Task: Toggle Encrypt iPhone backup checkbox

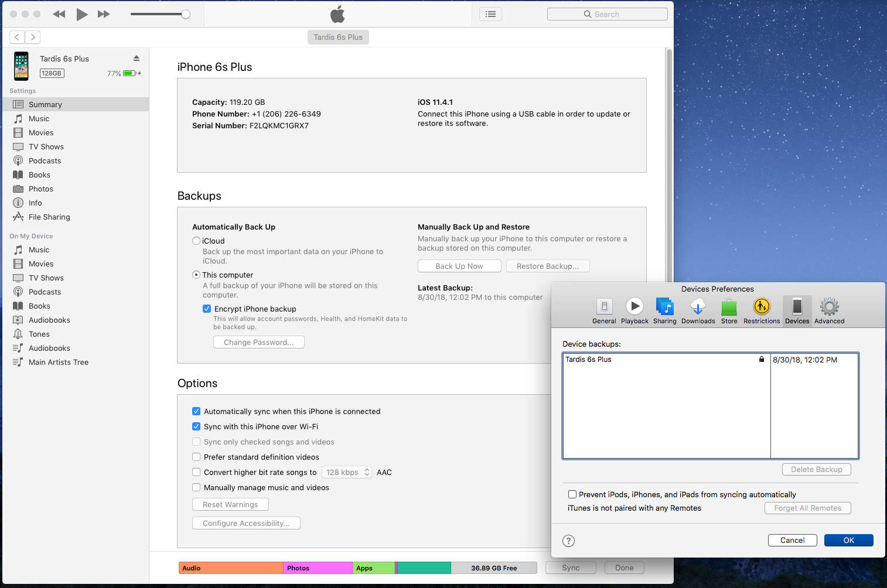Action: click(x=207, y=309)
